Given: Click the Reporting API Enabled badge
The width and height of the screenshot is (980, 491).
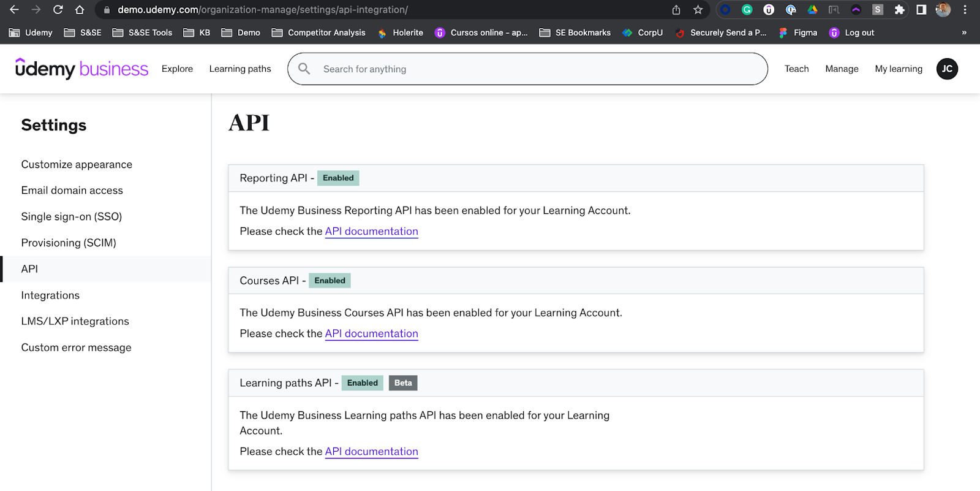Looking at the screenshot, I should (338, 178).
